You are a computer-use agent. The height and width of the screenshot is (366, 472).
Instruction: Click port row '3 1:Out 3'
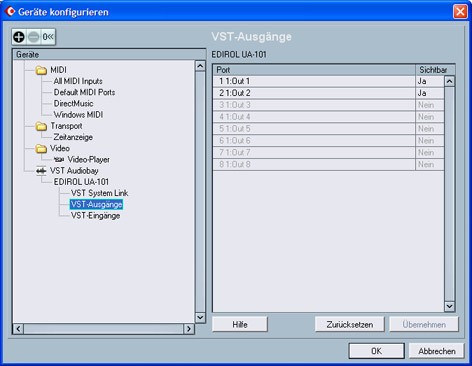(314, 105)
